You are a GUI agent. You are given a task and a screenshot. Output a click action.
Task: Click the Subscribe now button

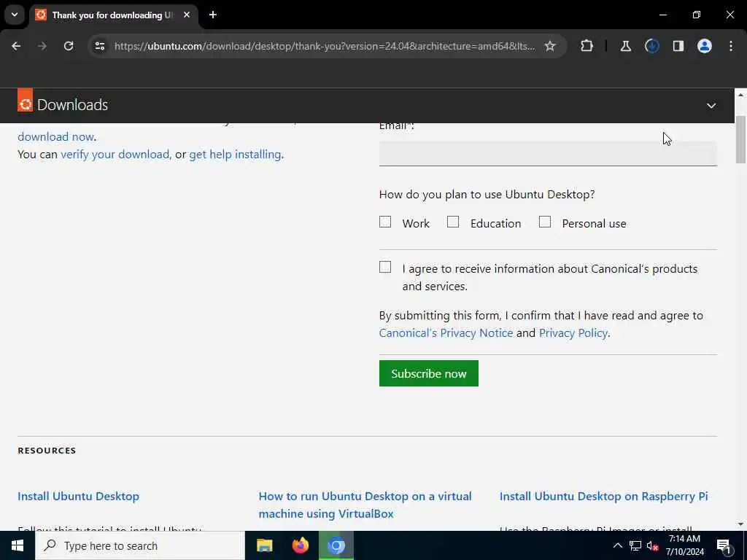[x=429, y=374]
